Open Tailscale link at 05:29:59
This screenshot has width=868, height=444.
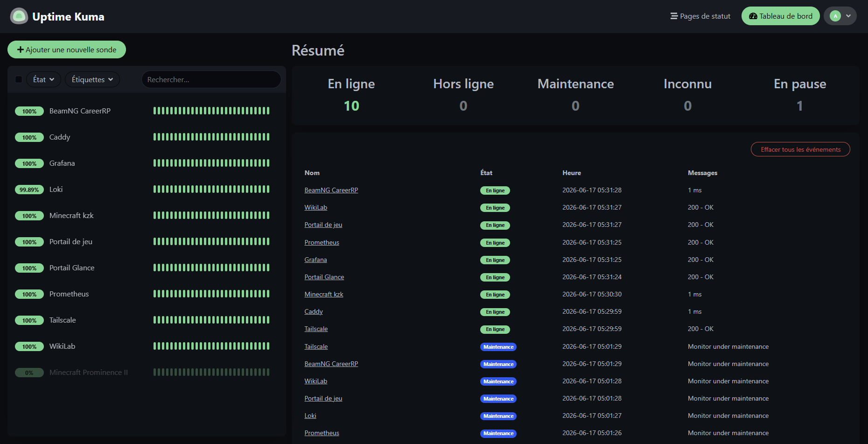[316, 329]
